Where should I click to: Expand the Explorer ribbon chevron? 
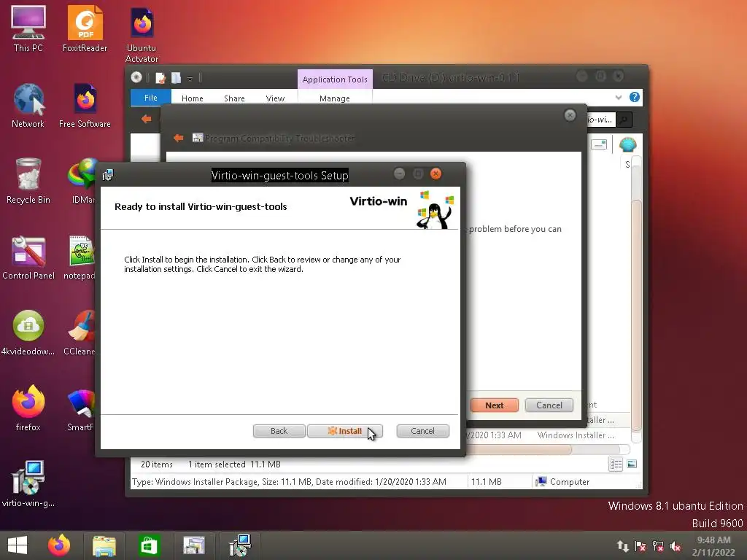[x=619, y=97]
